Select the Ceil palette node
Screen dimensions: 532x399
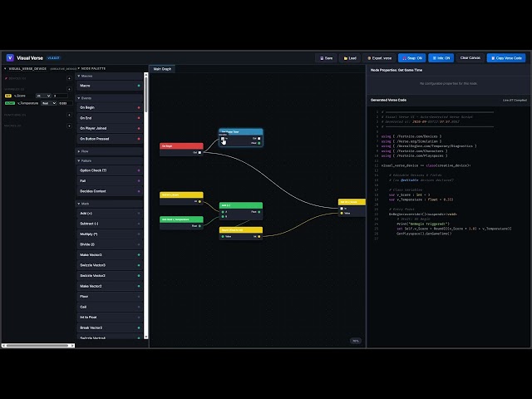coord(109,308)
